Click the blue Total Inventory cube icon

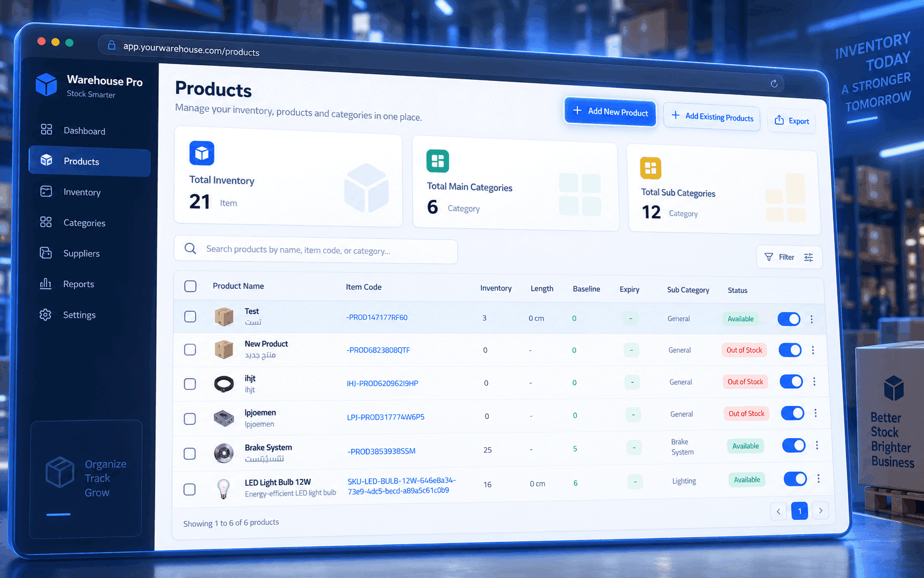[x=202, y=153]
